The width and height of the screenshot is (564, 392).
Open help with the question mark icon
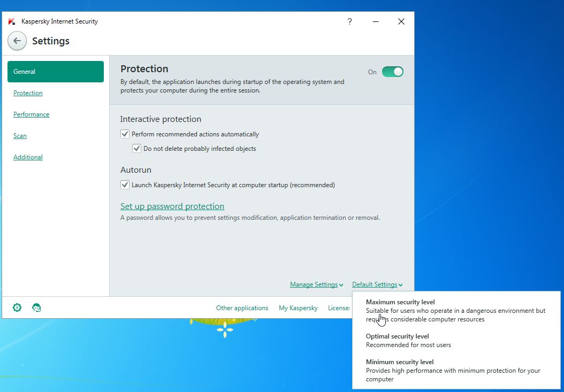pos(349,21)
